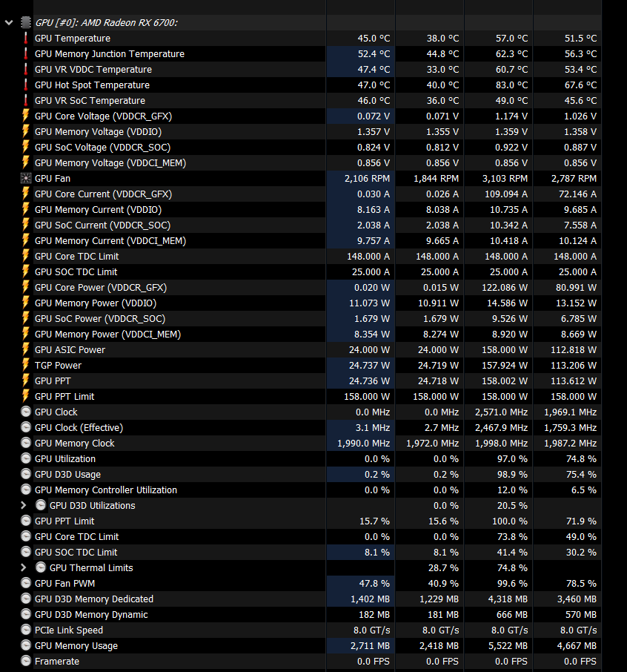The width and height of the screenshot is (627, 672).
Task: Expand the GPU Thermal Limits group
Action: point(24,567)
